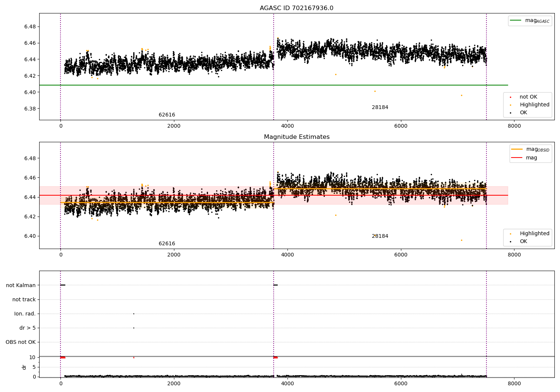560x392 pixels.
Task: Click the green line sample in top legend
Action: coord(516,21)
